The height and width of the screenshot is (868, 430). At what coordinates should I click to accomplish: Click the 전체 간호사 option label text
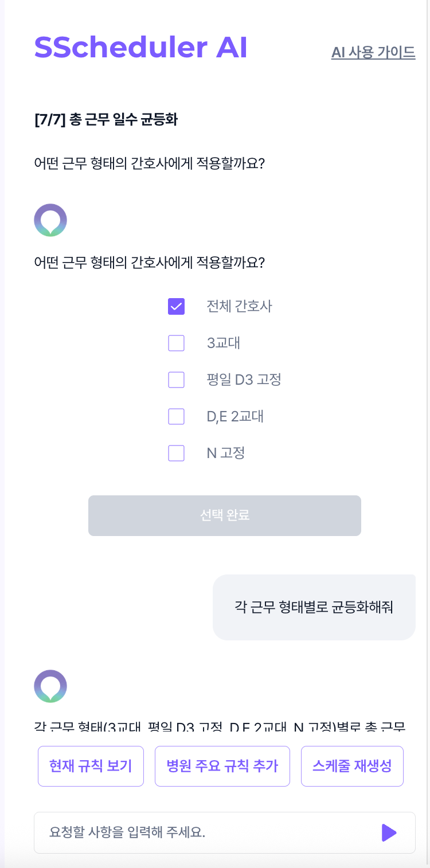tap(240, 307)
